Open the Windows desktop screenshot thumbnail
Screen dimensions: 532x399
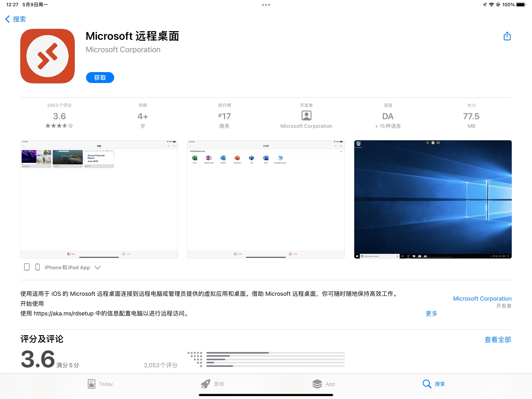pos(433,199)
